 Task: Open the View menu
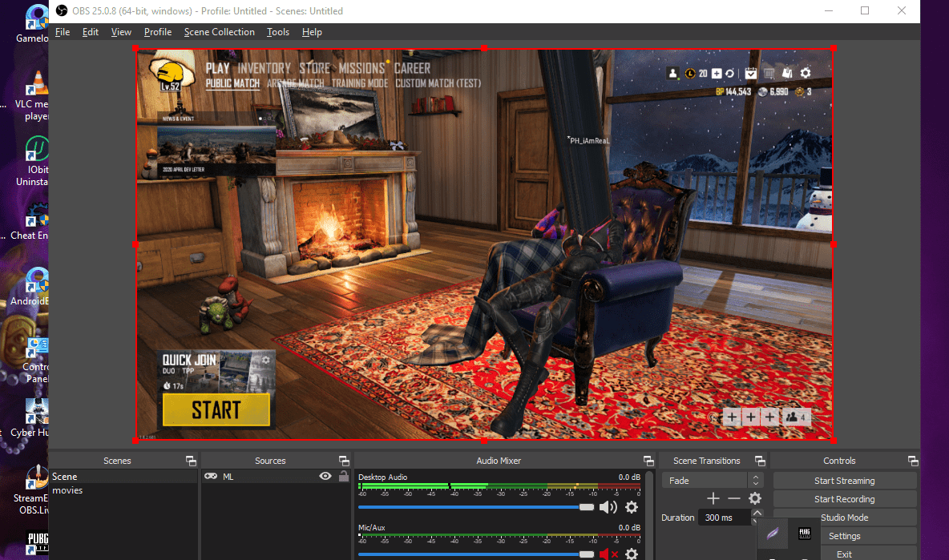coord(121,32)
